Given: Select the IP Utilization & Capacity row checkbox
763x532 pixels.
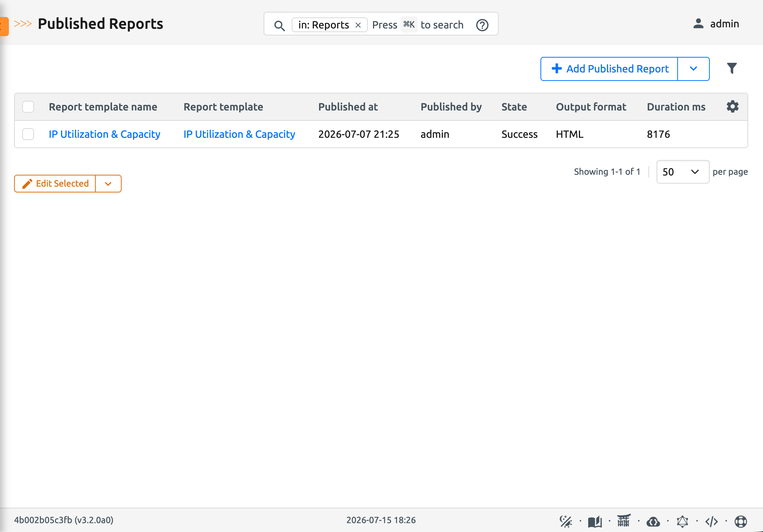Looking at the screenshot, I should tap(28, 134).
